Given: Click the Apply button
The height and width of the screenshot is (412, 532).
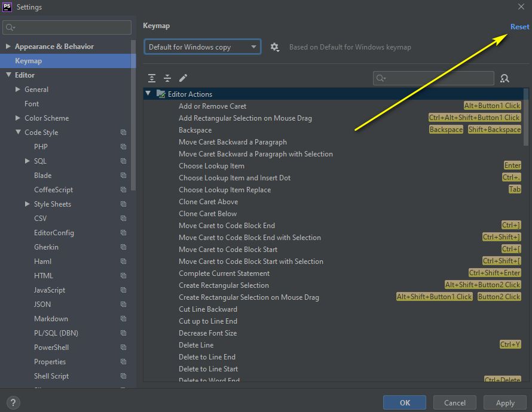Looking at the screenshot, I should (x=505, y=402).
